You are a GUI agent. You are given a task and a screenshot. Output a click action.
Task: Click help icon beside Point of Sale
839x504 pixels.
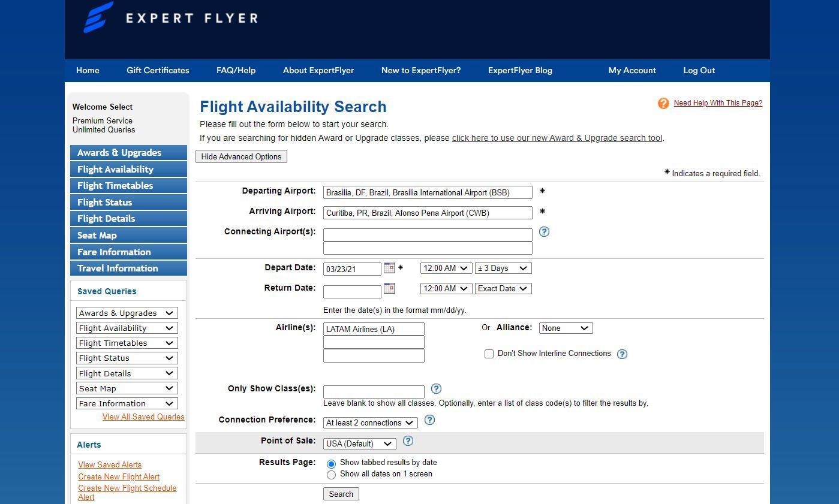pos(408,441)
